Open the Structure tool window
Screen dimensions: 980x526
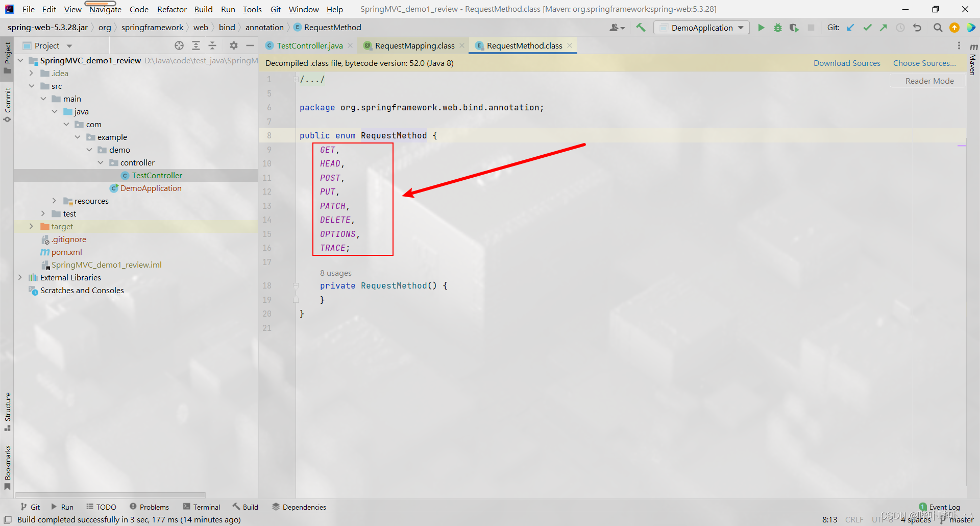pyautogui.click(x=7, y=411)
